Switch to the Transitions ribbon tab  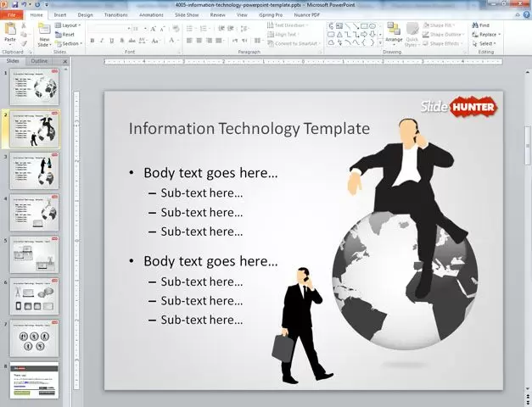pos(115,14)
